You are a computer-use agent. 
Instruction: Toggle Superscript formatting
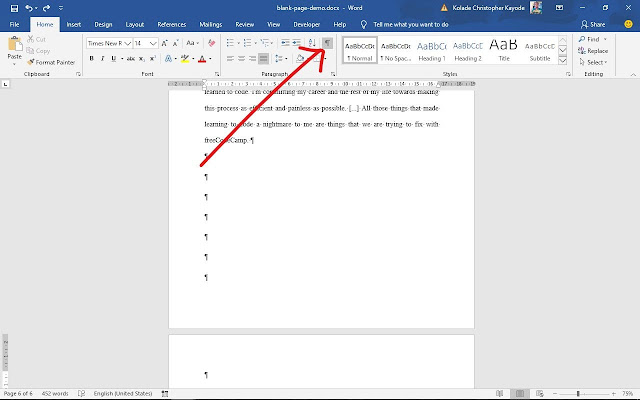pyautogui.click(x=153, y=58)
